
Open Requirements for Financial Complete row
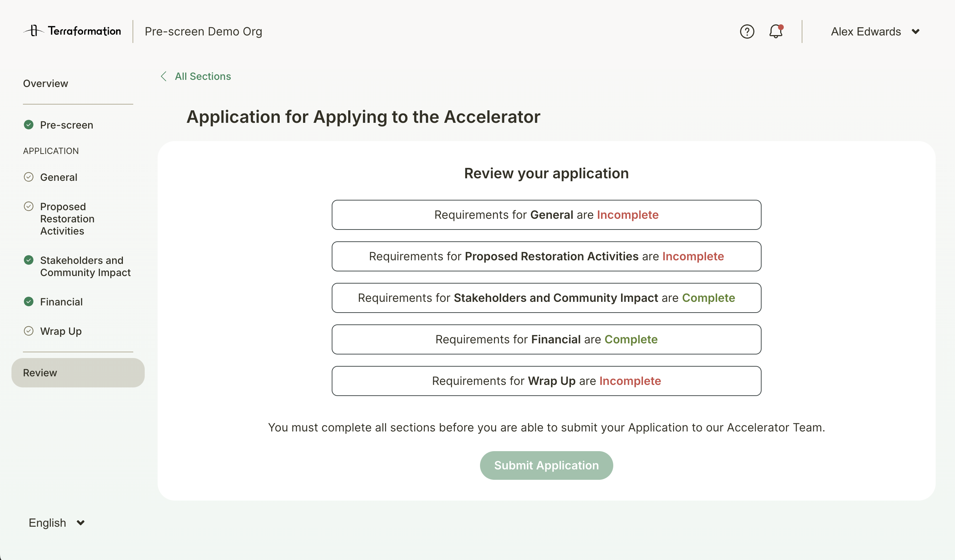546,339
